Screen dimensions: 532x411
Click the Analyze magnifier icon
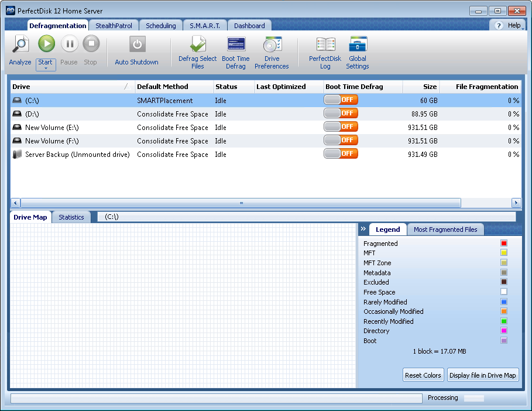[x=20, y=44]
